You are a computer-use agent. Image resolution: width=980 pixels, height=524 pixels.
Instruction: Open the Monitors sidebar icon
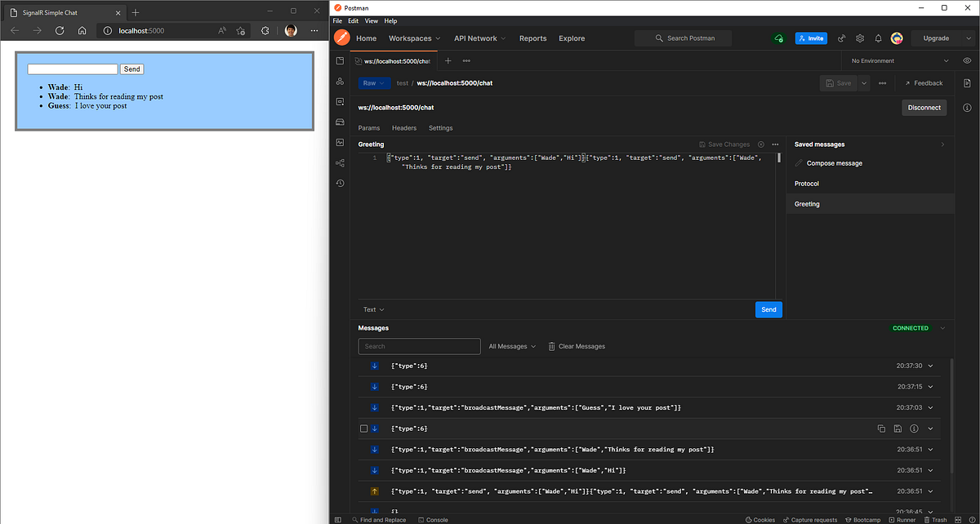(x=340, y=143)
